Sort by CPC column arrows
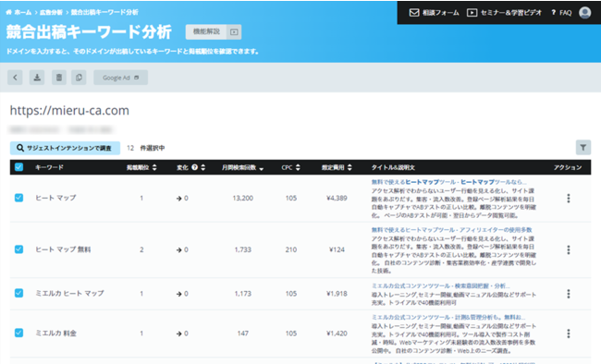601x364 pixels. point(298,167)
